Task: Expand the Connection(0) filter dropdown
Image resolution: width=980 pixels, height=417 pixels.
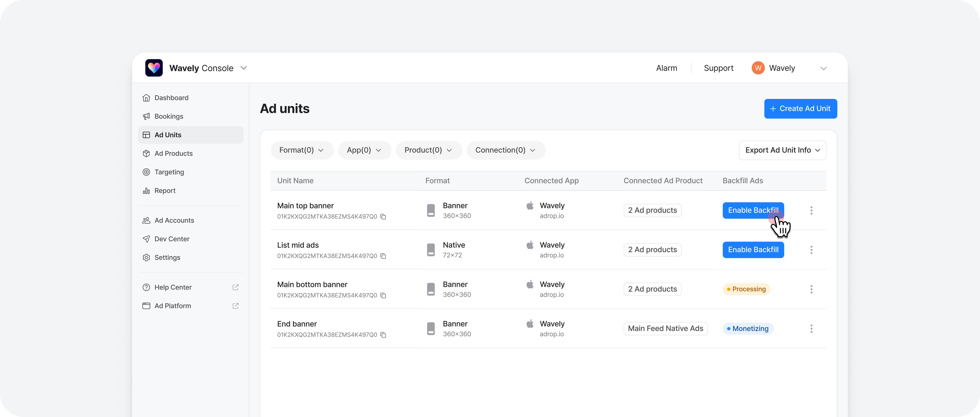Action: tap(505, 150)
